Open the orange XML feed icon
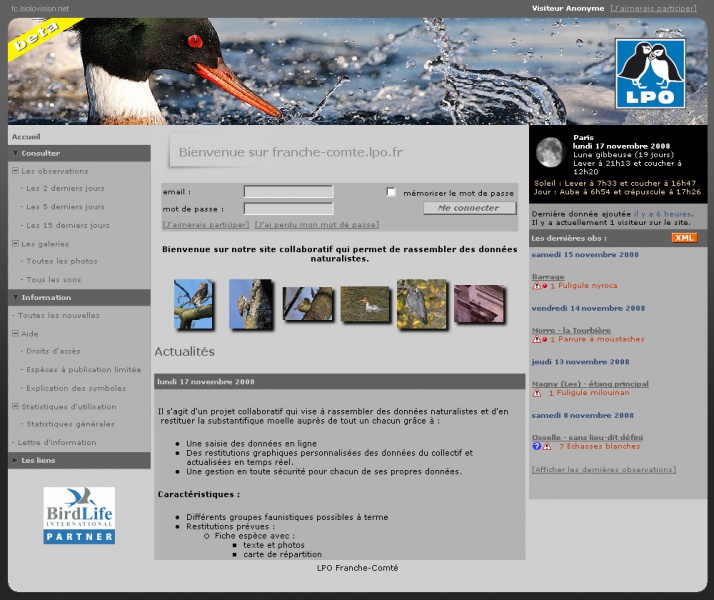The width and height of the screenshot is (714, 600). pyautogui.click(x=684, y=238)
